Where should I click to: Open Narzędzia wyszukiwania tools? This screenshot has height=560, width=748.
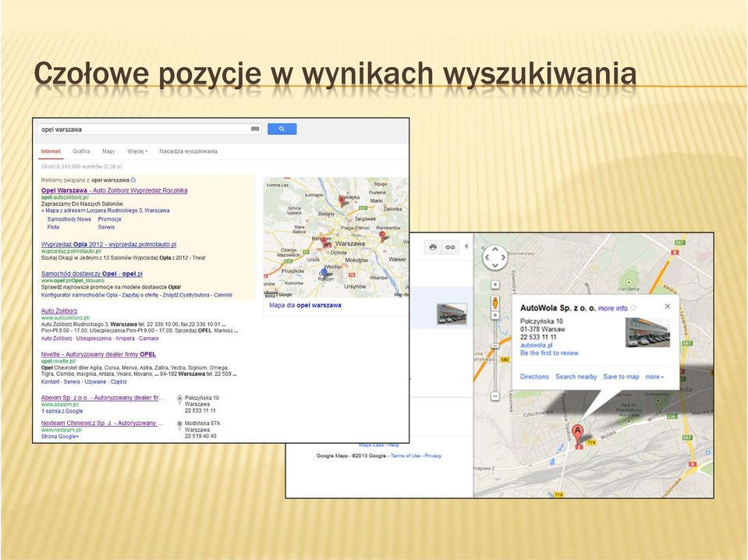coord(189,151)
